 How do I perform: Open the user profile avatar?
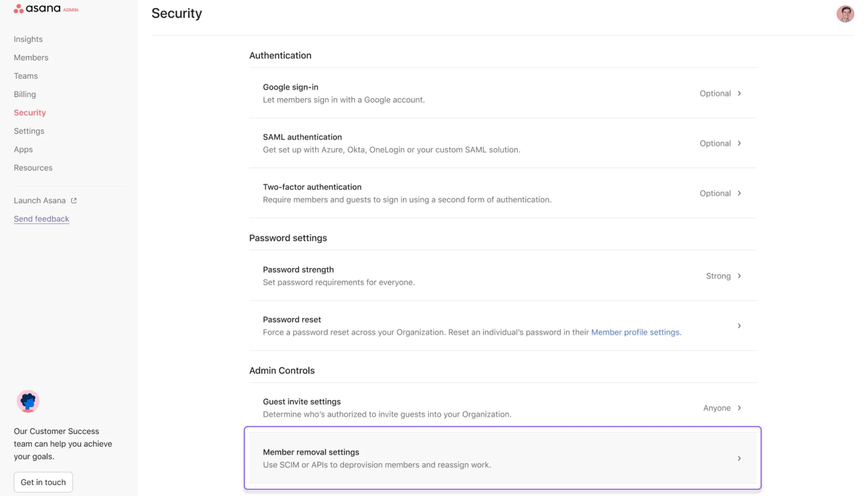point(845,14)
